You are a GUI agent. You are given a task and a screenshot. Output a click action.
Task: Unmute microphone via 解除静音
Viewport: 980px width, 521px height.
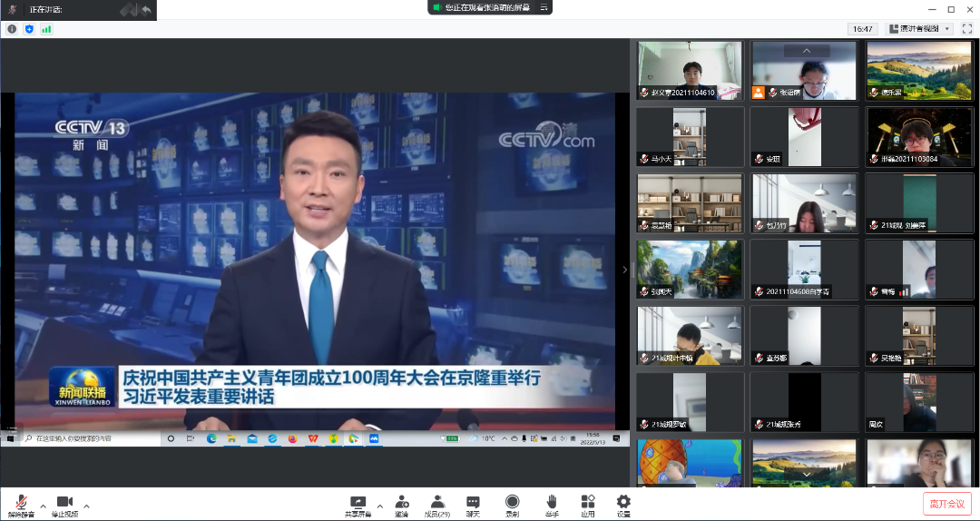coord(21,503)
